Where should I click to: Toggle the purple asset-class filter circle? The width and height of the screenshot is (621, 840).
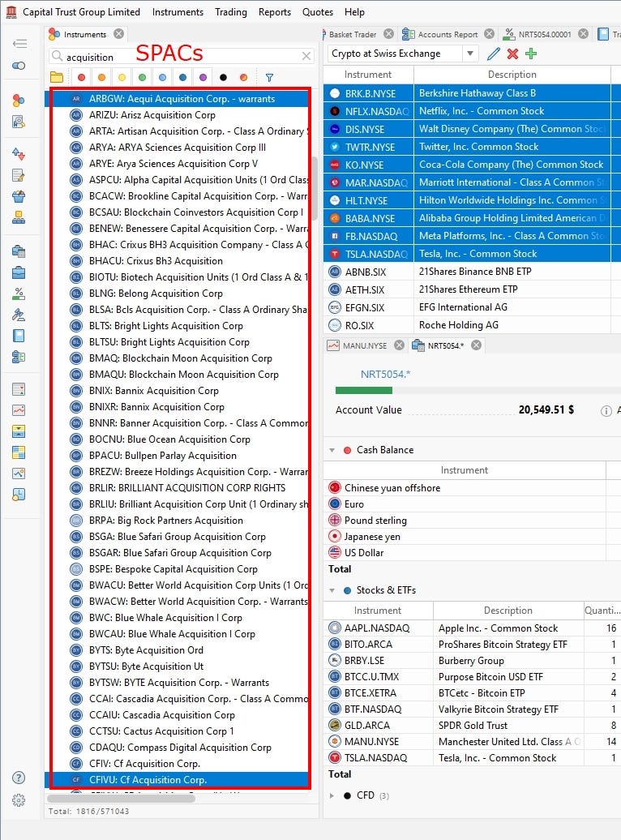click(x=203, y=78)
